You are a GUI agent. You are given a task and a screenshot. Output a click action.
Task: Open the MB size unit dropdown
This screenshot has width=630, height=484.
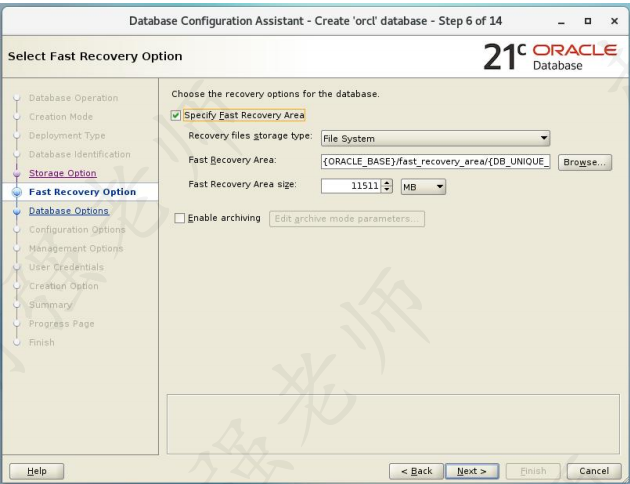423,187
